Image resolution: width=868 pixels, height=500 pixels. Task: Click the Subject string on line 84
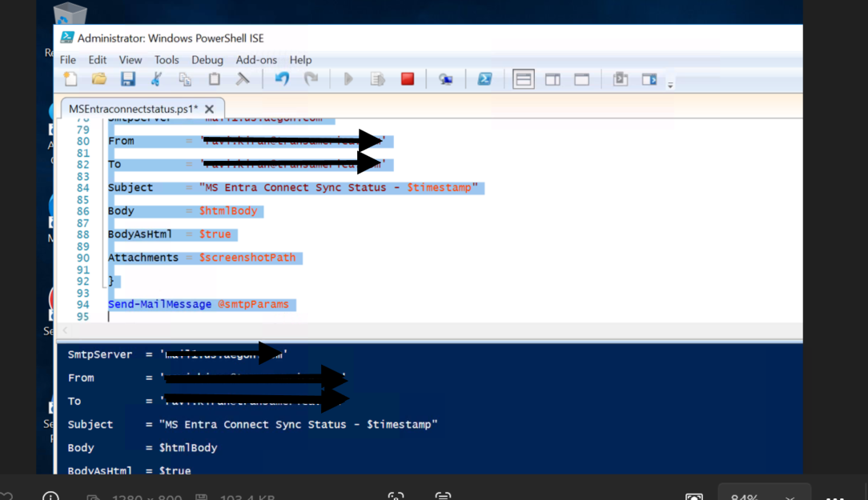click(x=338, y=187)
